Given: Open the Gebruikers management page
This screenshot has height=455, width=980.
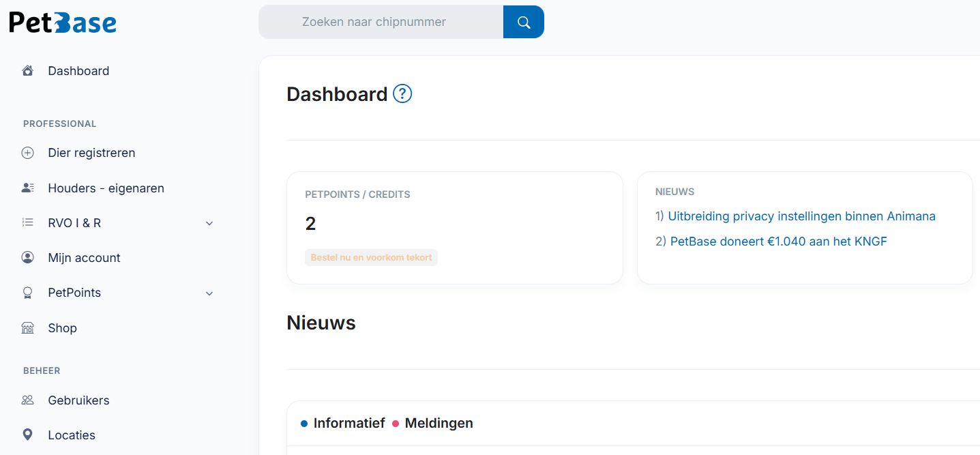Looking at the screenshot, I should tap(78, 400).
